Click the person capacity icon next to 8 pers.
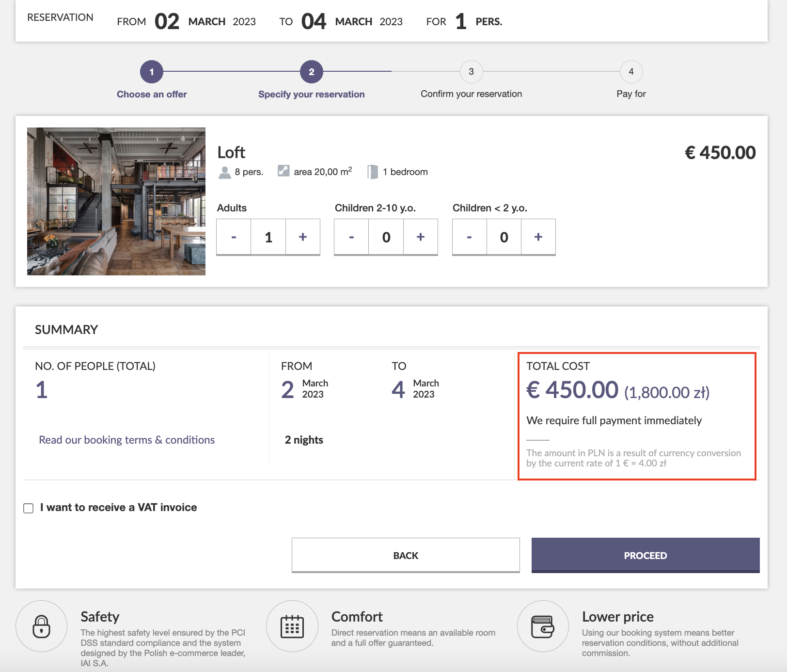 (225, 173)
